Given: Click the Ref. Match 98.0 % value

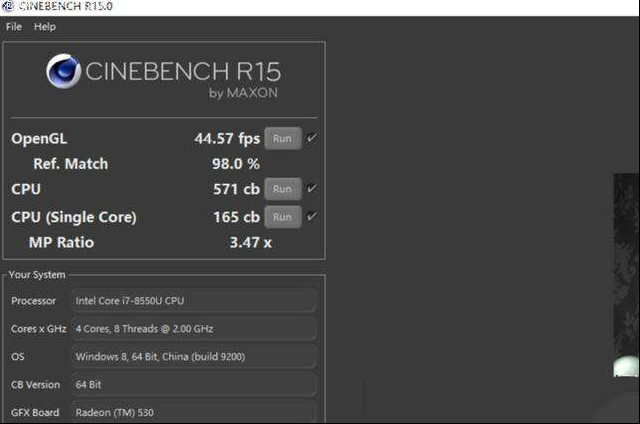Looking at the screenshot, I should pyautogui.click(x=236, y=164).
